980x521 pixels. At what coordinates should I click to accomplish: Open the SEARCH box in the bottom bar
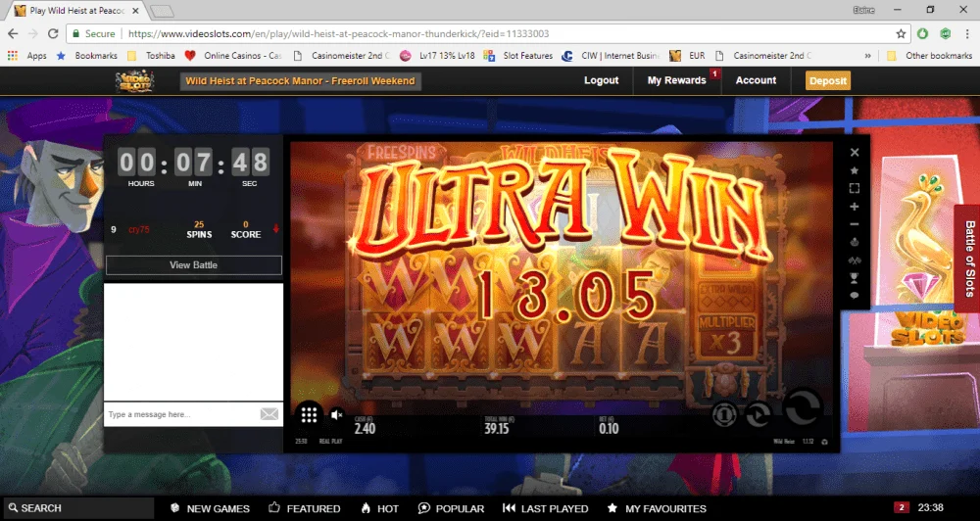coord(78,508)
